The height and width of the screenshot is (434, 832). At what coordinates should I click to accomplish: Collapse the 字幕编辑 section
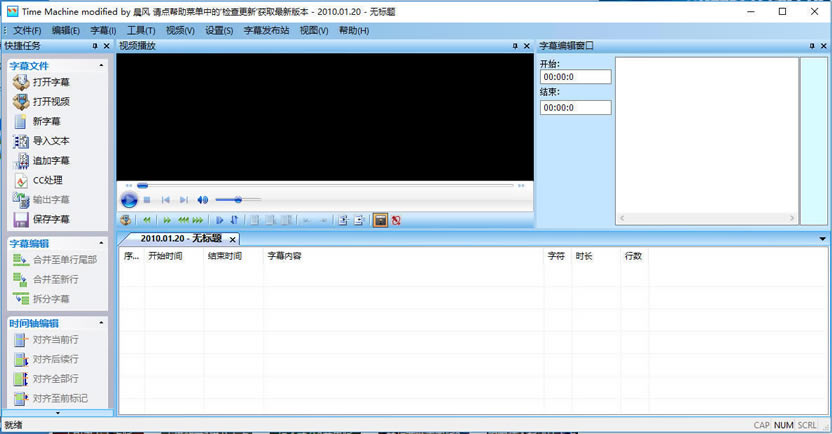click(x=102, y=243)
